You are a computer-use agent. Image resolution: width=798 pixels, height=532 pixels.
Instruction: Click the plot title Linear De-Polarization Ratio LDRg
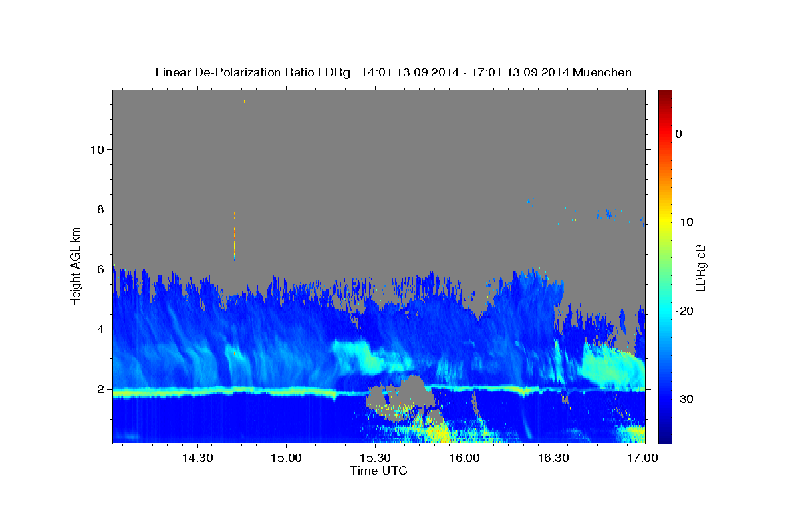coord(253,72)
